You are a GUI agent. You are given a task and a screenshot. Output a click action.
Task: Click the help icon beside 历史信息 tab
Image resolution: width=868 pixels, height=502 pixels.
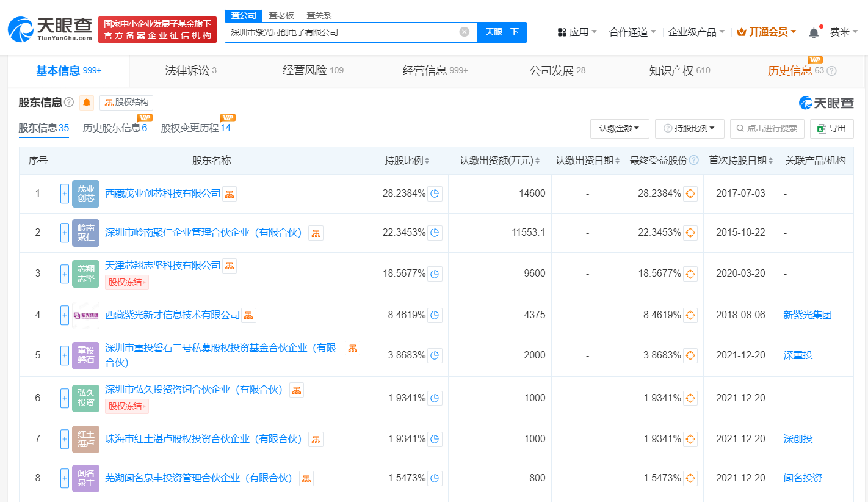(831, 71)
